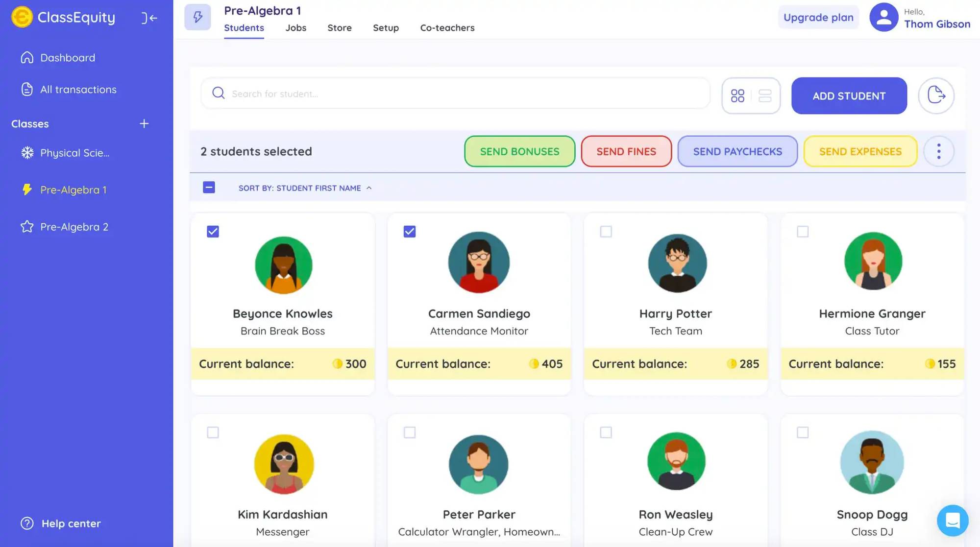Click Hermione Granger's avatar
980x547 pixels.
pos(873,261)
